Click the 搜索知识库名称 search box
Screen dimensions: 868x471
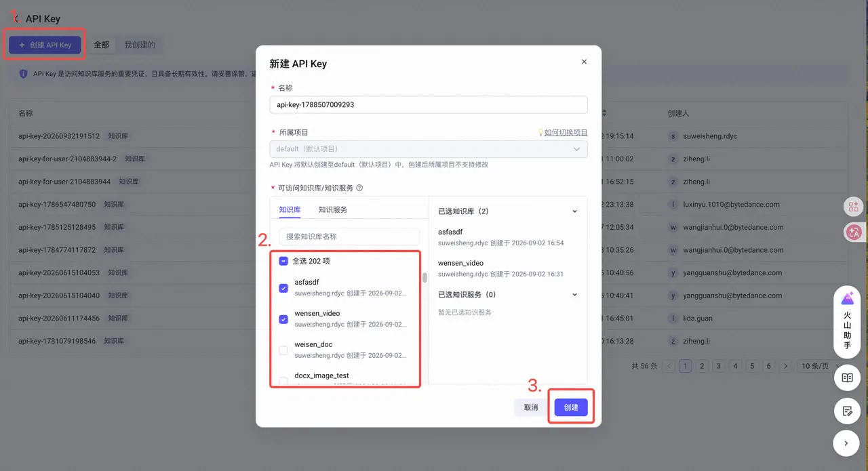coord(349,237)
